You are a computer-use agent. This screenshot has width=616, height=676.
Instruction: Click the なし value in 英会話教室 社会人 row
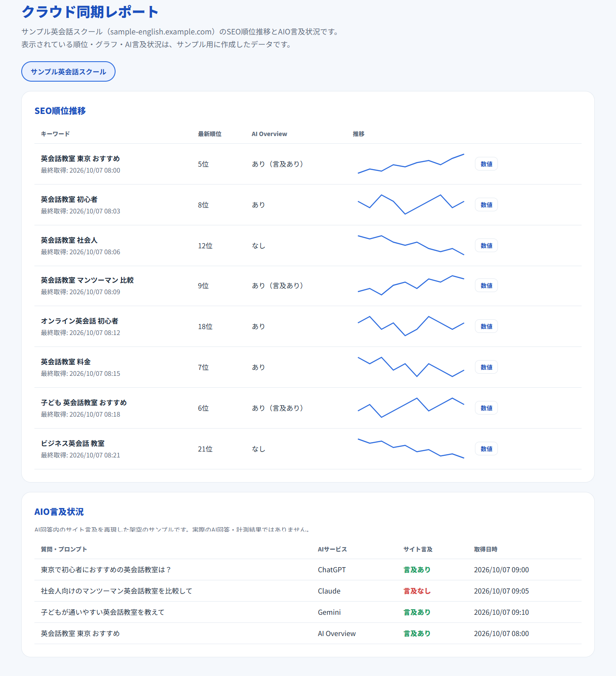(258, 246)
